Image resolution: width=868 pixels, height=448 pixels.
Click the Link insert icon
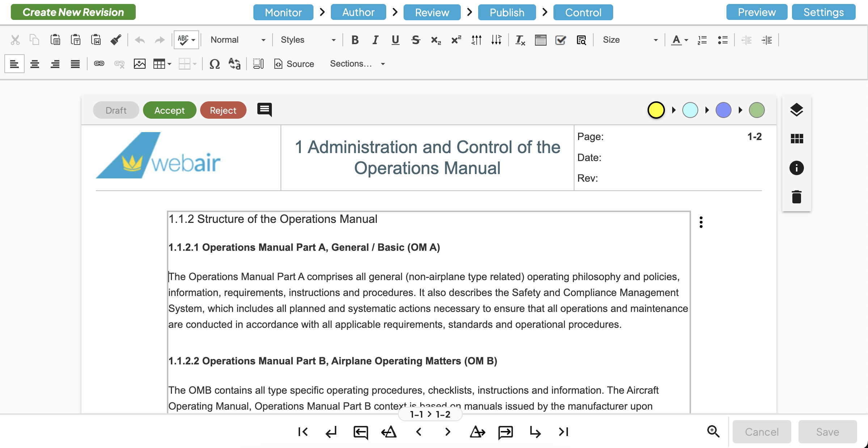click(x=99, y=64)
